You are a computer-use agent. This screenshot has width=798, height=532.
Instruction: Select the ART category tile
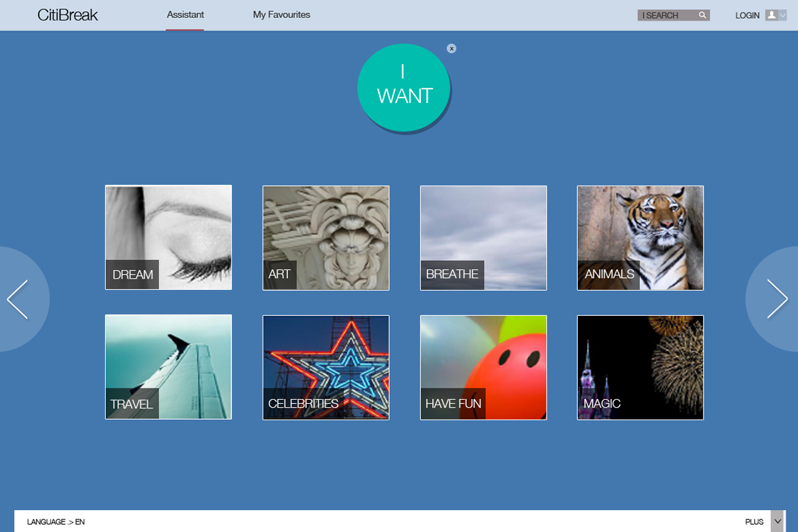pyautogui.click(x=326, y=237)
